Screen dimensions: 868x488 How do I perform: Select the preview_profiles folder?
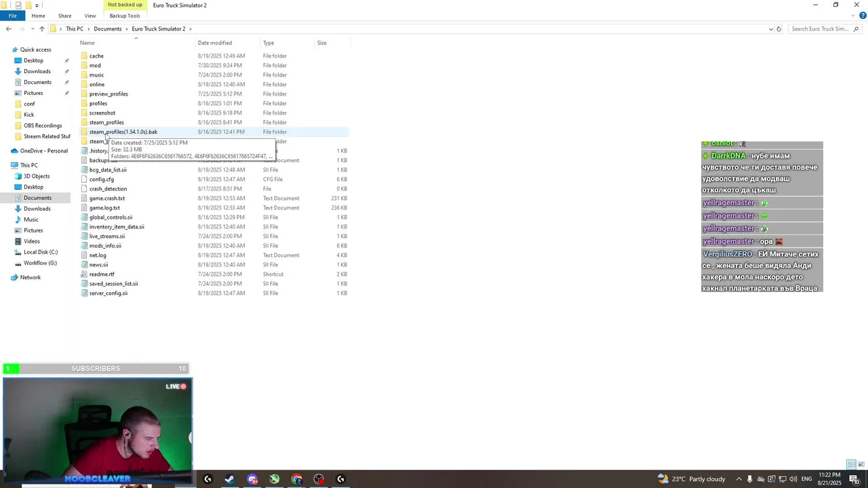coord(108,94)
